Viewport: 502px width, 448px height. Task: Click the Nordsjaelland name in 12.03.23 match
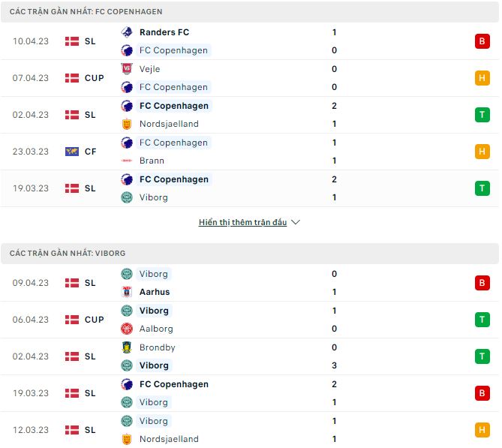(x=169, y=439)
